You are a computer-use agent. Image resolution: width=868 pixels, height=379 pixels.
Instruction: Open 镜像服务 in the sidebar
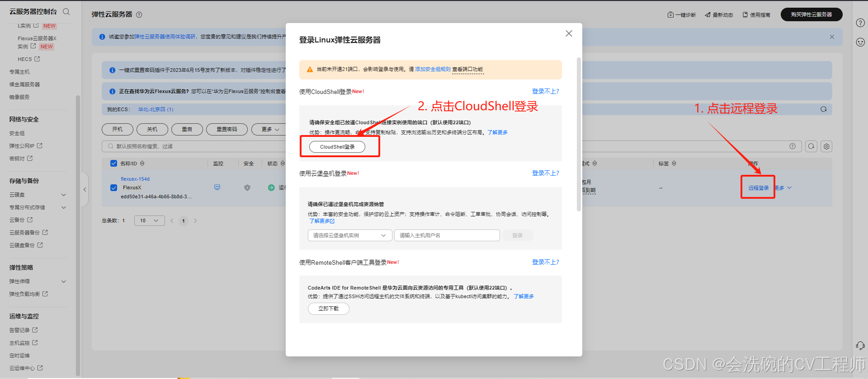point(19,97)
